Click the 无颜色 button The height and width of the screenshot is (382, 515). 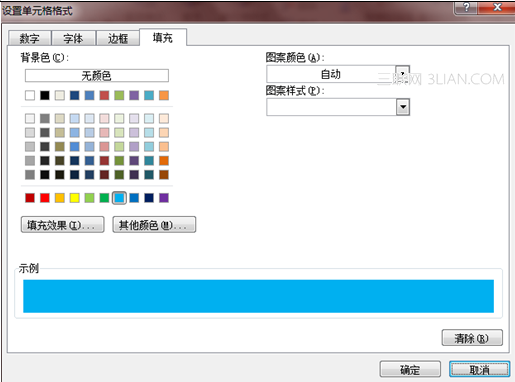[x=97, y=76]
